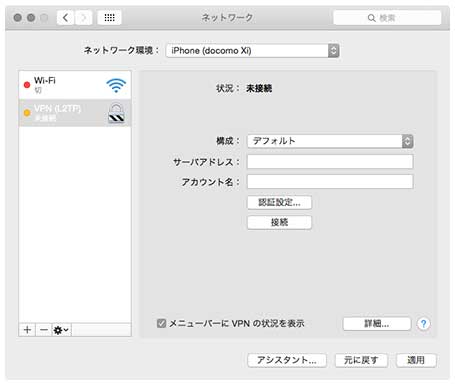Click the Wi-Fi signal icon

[x=116, y=85]
